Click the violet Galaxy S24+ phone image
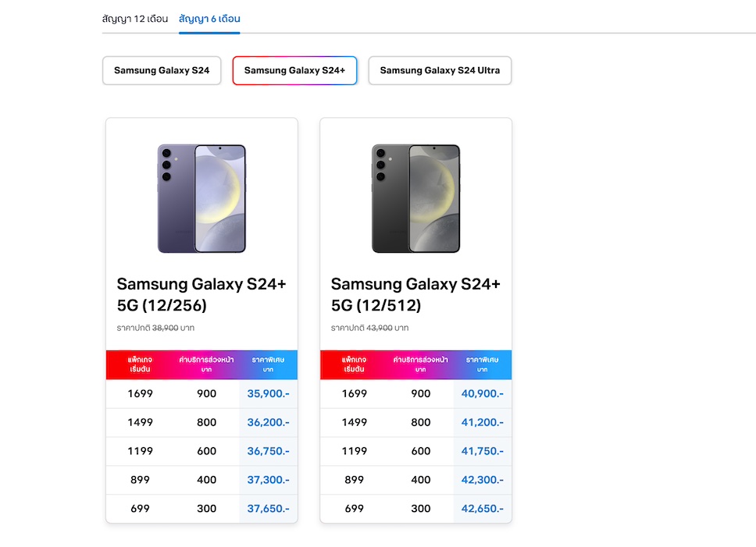The height and width of the screenshot is (547, 756). point(201,198)
